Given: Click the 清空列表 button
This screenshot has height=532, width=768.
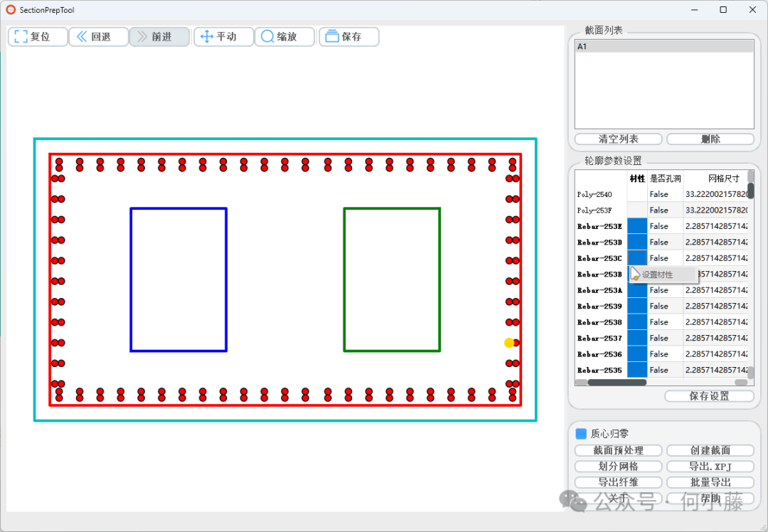Looking at the screenshot, I should tap(618, 139).
